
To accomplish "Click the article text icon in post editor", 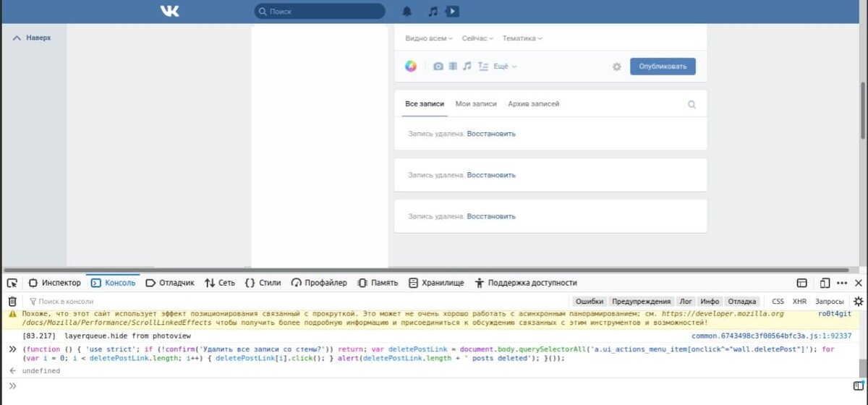I will pos(483,67).
